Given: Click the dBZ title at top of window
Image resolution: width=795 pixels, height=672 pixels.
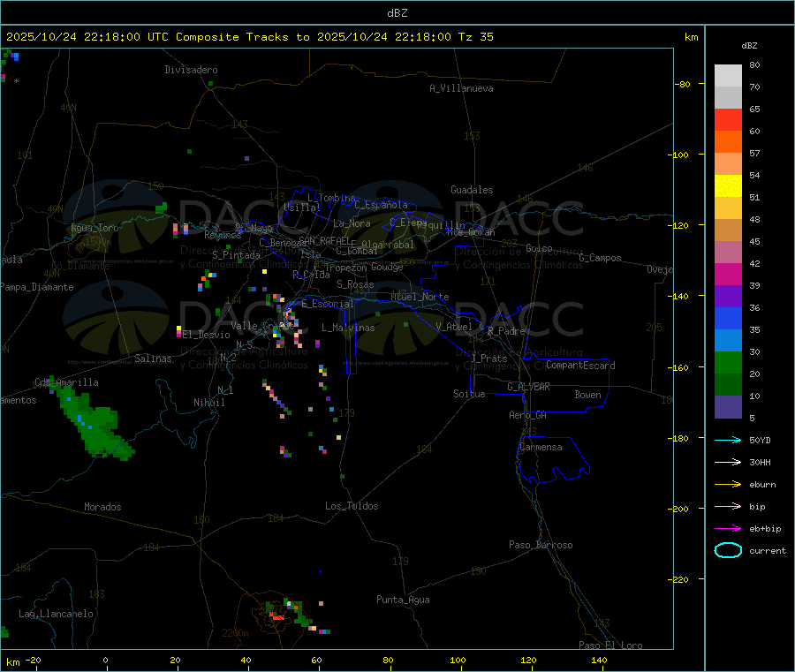Looking at the screenshot, I should tap(397, 13).
